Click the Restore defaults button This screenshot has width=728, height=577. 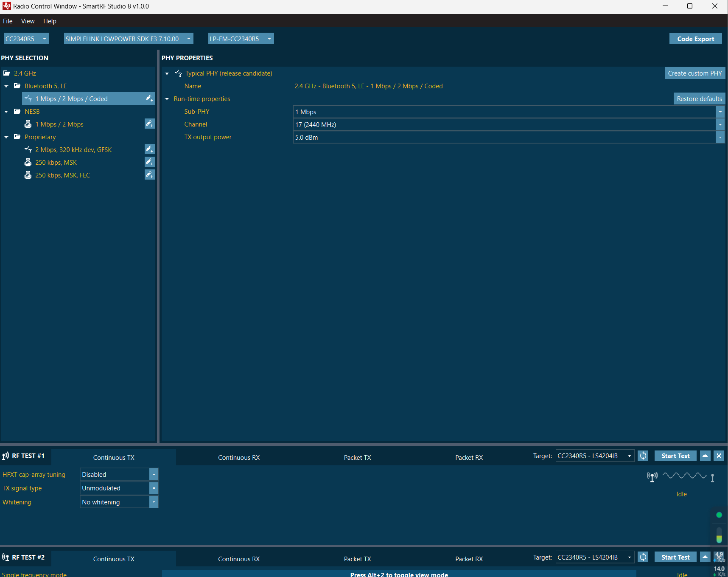point(699,99)
